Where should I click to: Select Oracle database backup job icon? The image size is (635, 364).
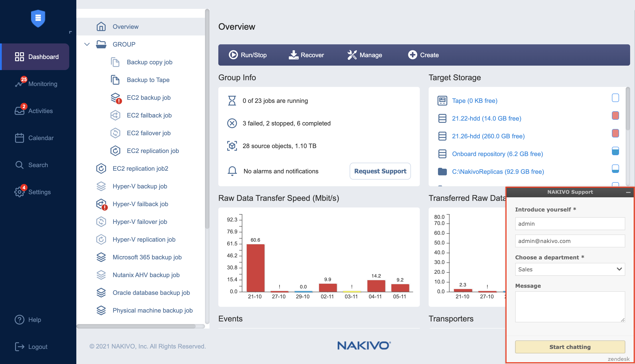[101, 293]
